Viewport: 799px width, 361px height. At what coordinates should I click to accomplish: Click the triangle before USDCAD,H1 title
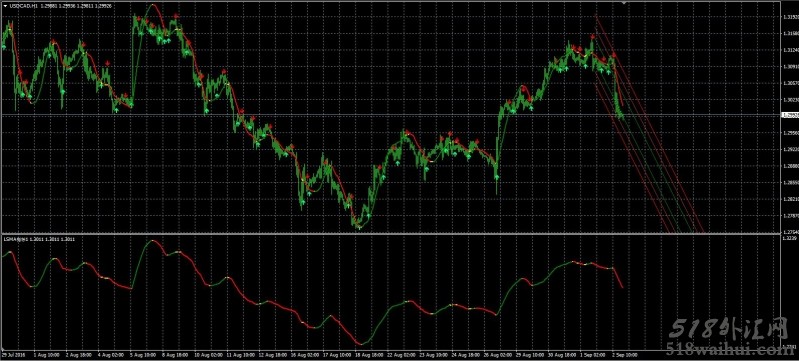click(5, 5)
